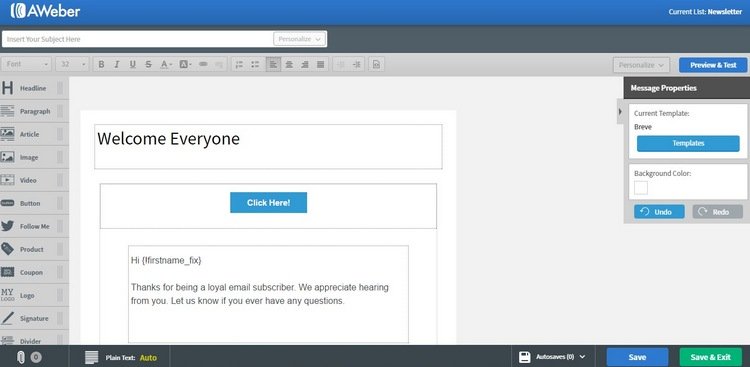Select the Button block

pyautogui.click(x=33, y=203)
